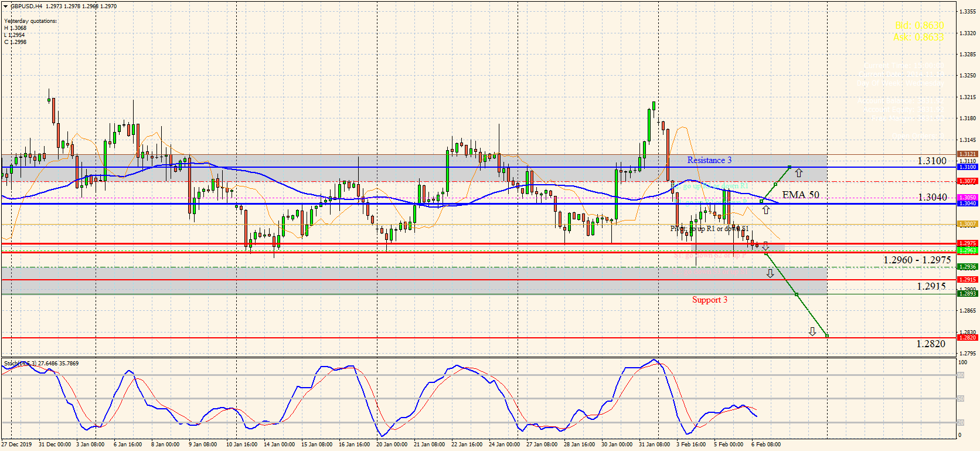
Task: Click the down arrow at the 1.2975 level
Action: pyautogui.click(x=765, y=246)
